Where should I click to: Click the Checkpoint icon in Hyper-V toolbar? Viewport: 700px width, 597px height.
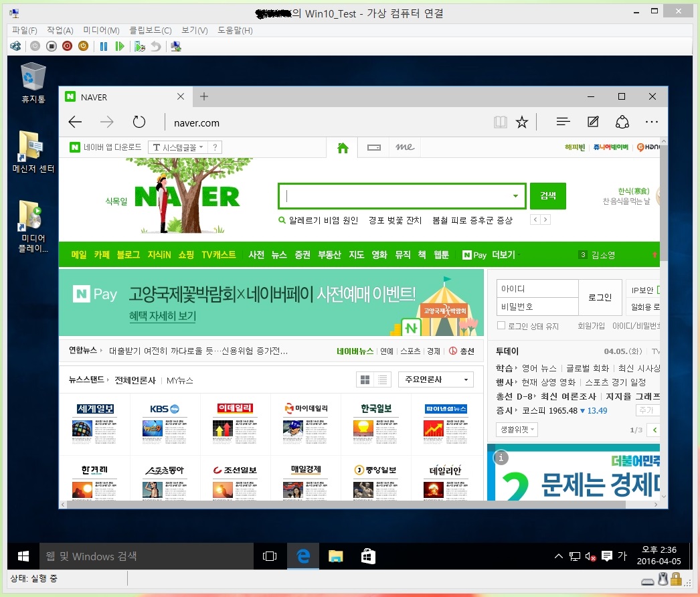[140, 46]
